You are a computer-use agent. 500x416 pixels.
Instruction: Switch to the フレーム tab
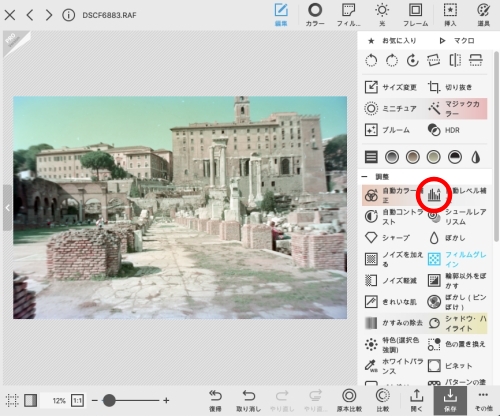[415, 15]
